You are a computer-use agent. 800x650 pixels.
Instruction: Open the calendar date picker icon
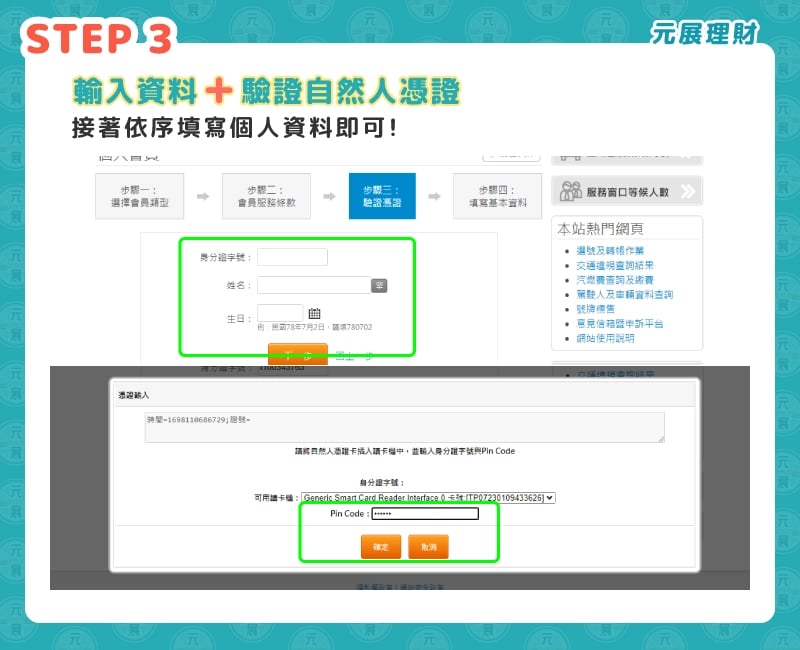click(314, 313)
